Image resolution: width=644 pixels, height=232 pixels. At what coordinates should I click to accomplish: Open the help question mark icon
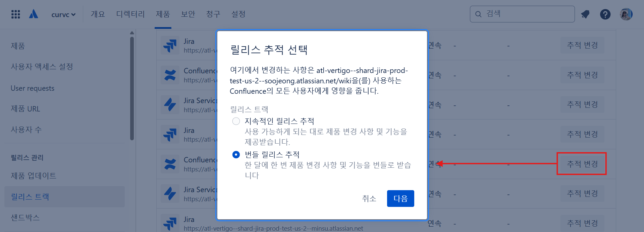click(605, 14)
